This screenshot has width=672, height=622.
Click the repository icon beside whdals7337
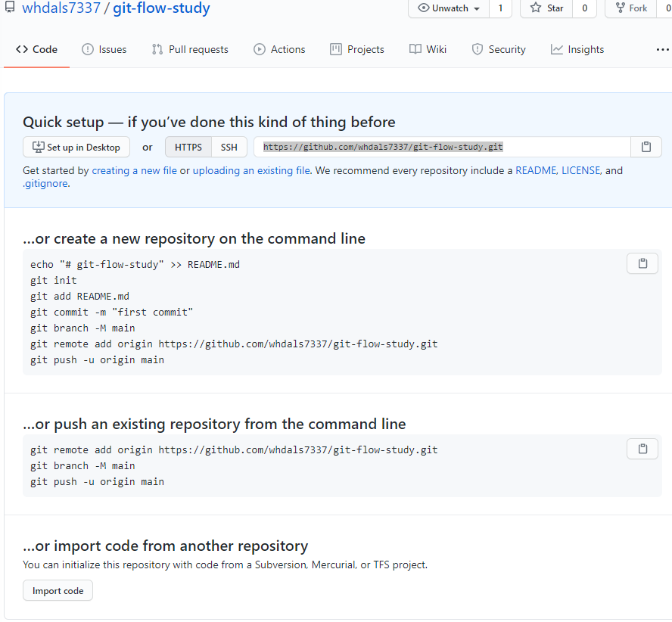coord(9,8)
